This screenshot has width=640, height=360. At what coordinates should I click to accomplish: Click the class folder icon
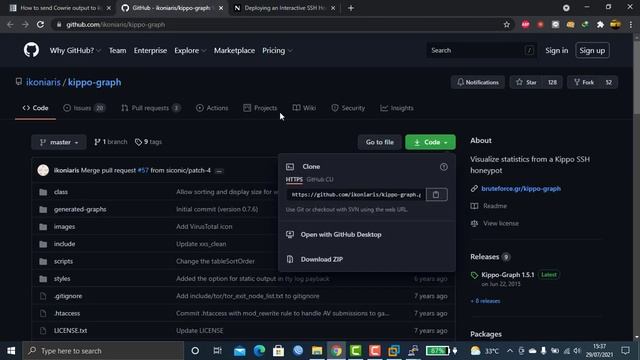[43, 192]
